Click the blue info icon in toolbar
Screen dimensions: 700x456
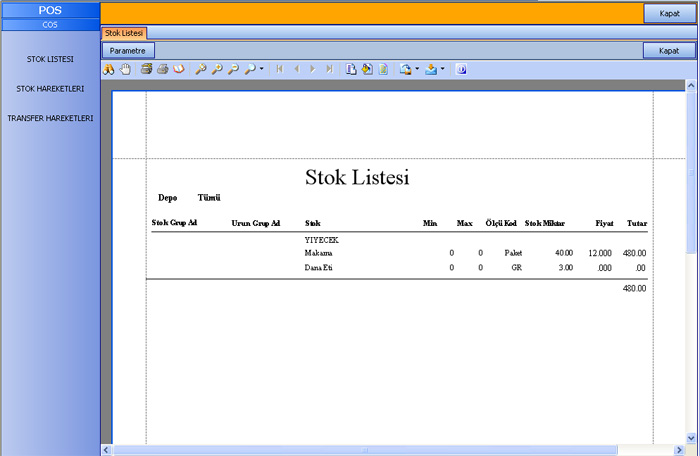tap(462, 69)
